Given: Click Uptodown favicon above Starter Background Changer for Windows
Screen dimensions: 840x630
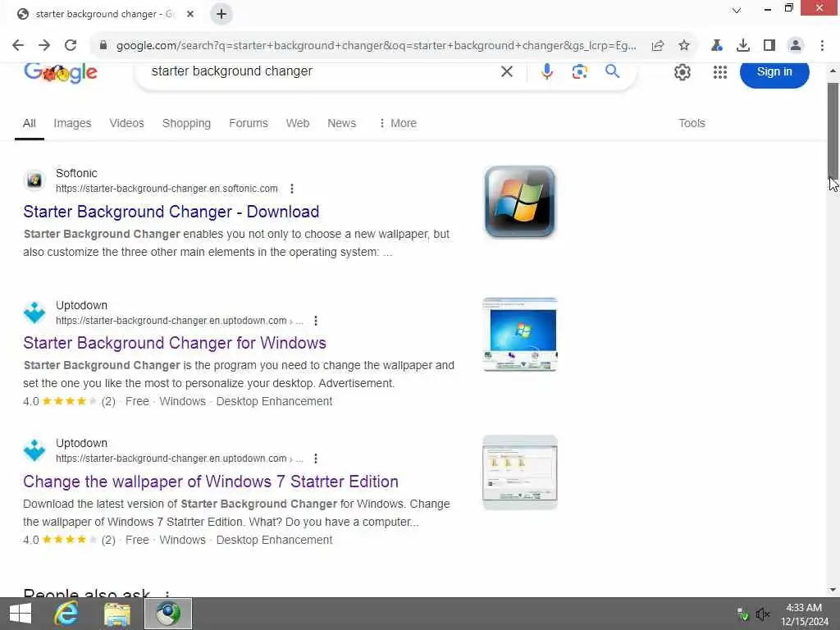Looking at the screenshot, I should pos(34,313).
